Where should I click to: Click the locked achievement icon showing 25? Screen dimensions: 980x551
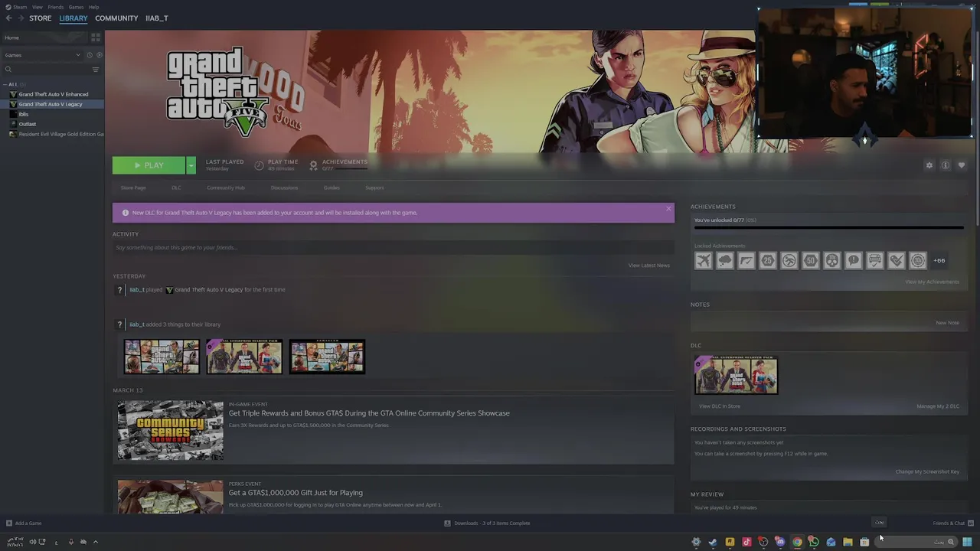767,261
